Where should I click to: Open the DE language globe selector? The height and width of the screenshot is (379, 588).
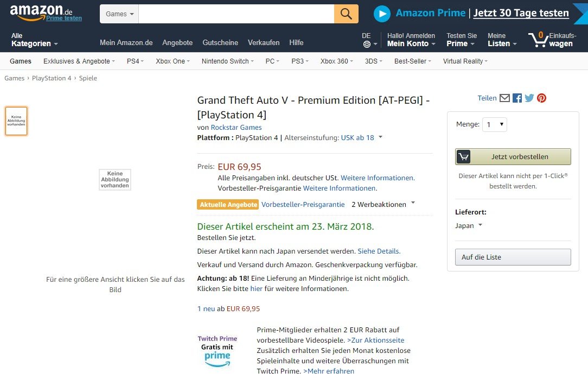[367, 40]
